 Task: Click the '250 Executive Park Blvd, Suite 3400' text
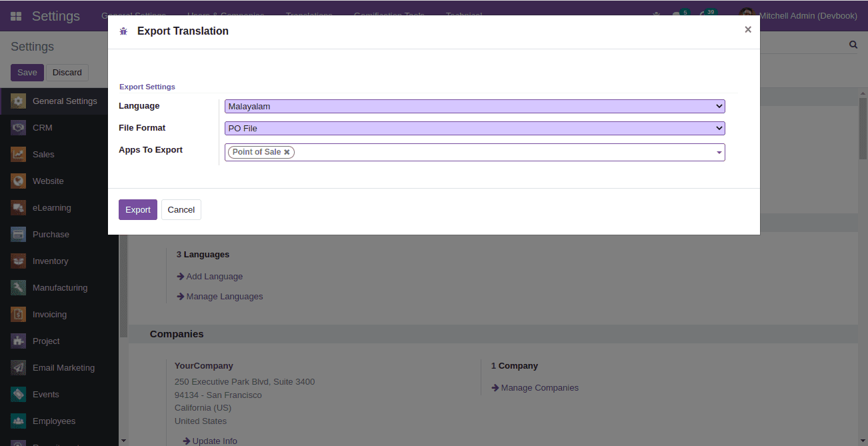(x=245, y=382)
